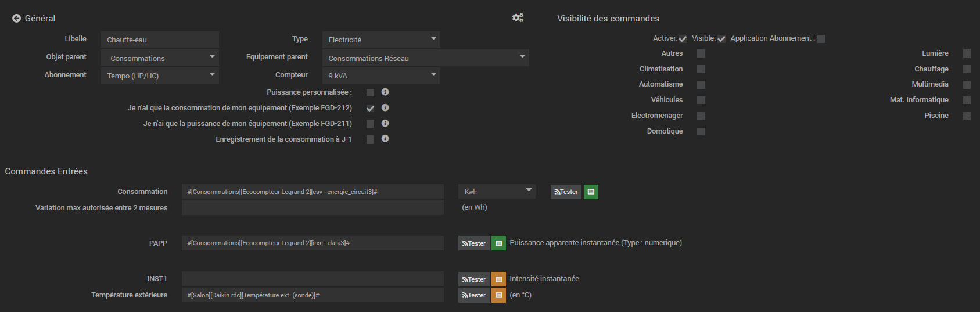Expand the Abonnement dropdown Tempo (HP/HC)

click(160, 76)
